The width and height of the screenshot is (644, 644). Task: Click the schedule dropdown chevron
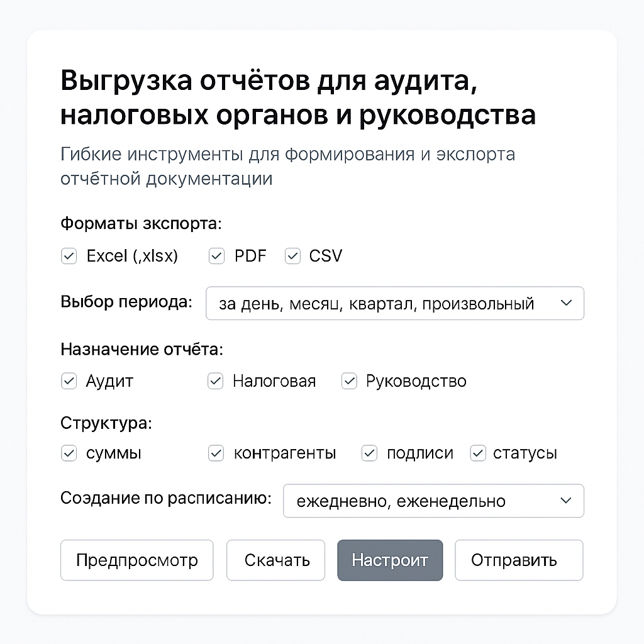coord(566,501)
